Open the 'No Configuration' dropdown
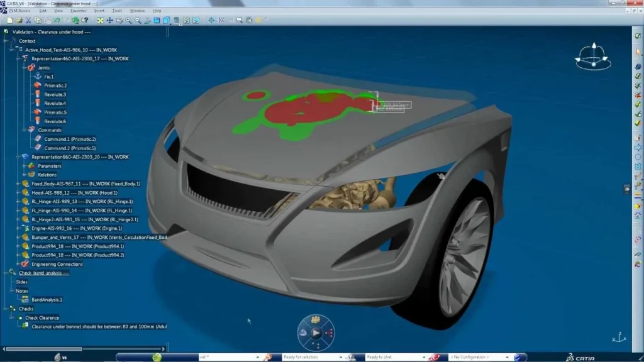The image size is (644, 362). (x=507, y=358)
